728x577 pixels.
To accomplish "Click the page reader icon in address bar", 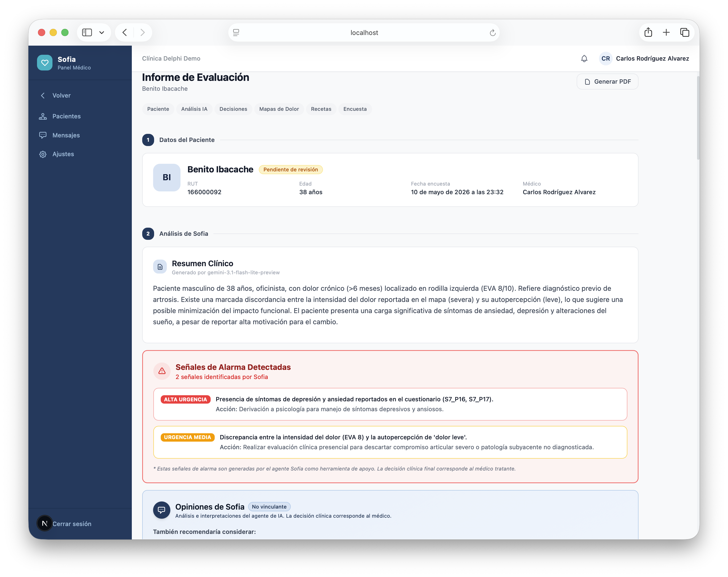I will [236, 33].
